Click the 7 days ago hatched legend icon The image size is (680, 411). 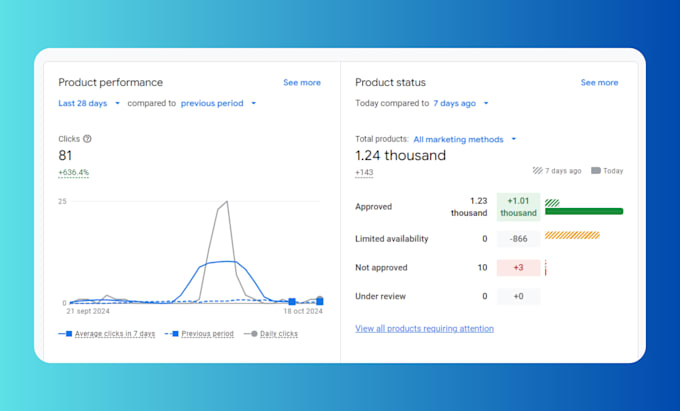(x=538, y=171)
